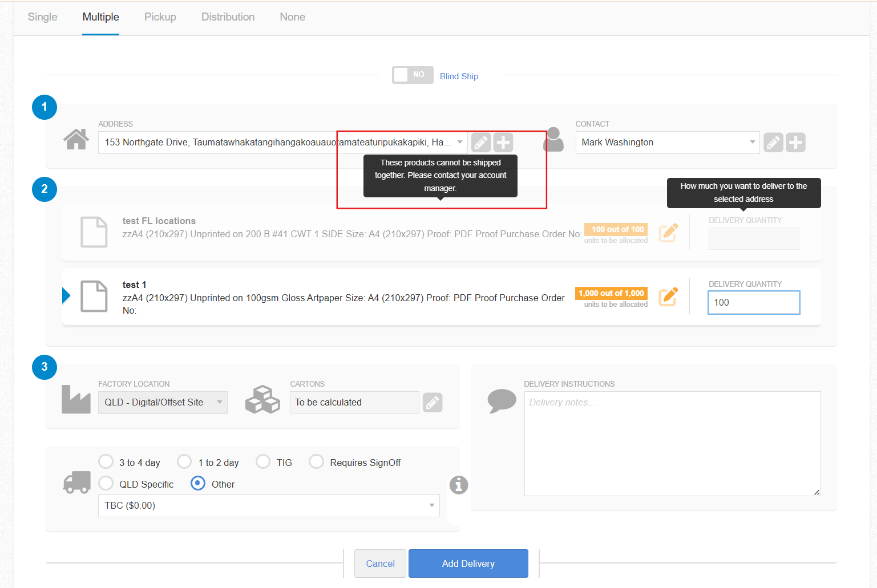This screenshot has width=877, height=588.
Task: Go to the Distribution tab
Action: (x=228, y=17)
